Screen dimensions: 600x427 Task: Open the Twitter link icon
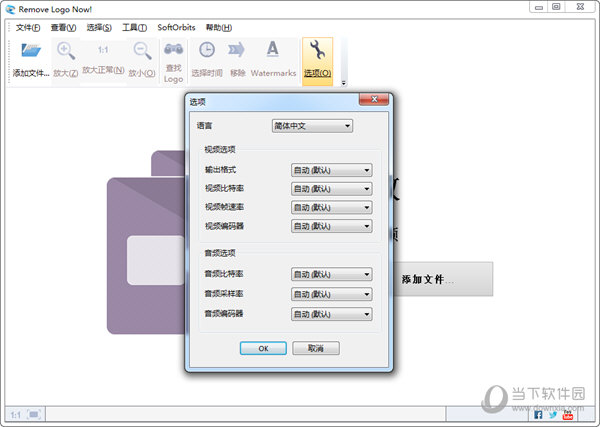point(553,415)
